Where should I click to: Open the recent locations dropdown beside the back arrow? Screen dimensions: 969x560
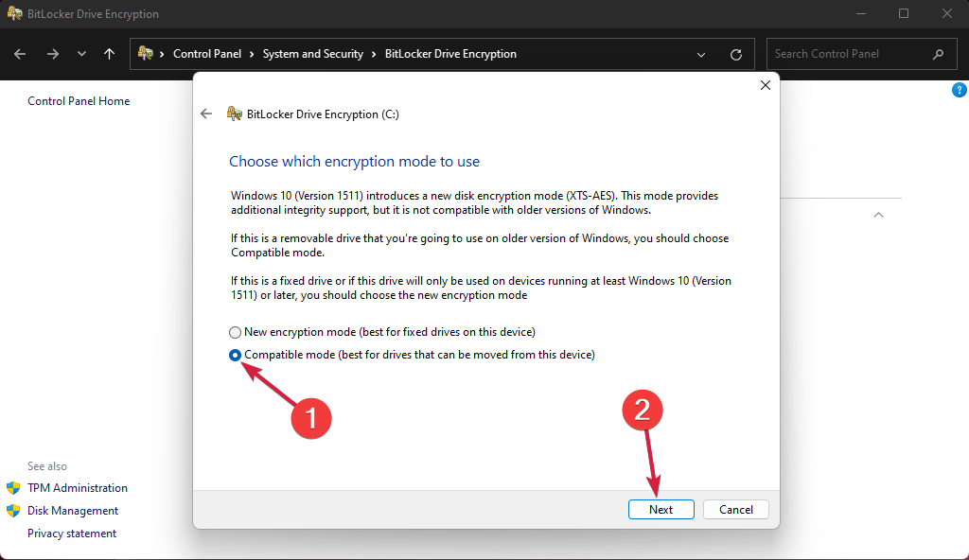pyautogui.click(x=81, y=54)
